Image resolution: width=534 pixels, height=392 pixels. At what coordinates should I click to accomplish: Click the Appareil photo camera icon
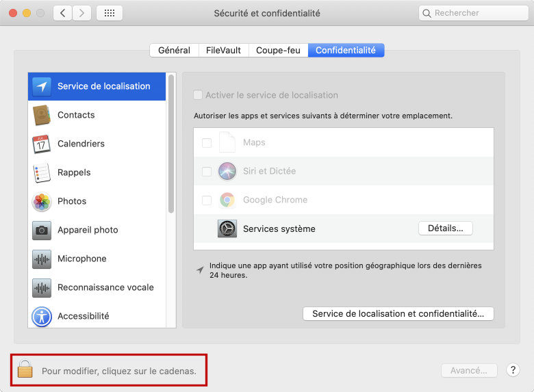pyautogui.click(x=42, y=230)
